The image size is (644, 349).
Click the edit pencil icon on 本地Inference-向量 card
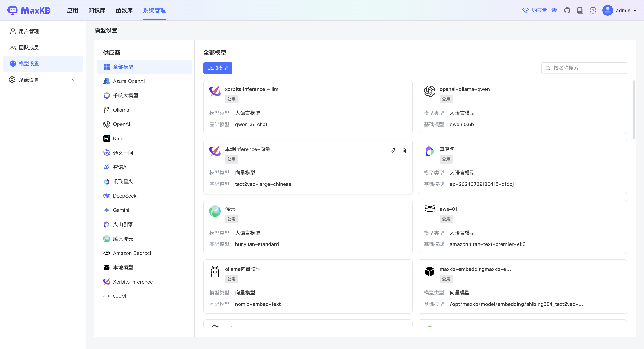(x=394, y=150)
